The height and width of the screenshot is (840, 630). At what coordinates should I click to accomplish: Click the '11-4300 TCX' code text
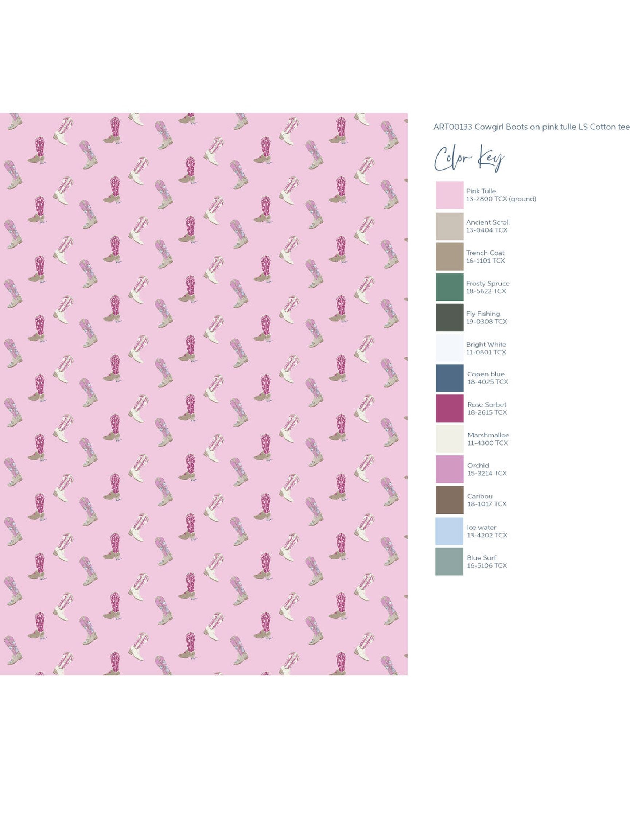pos(487,443)
